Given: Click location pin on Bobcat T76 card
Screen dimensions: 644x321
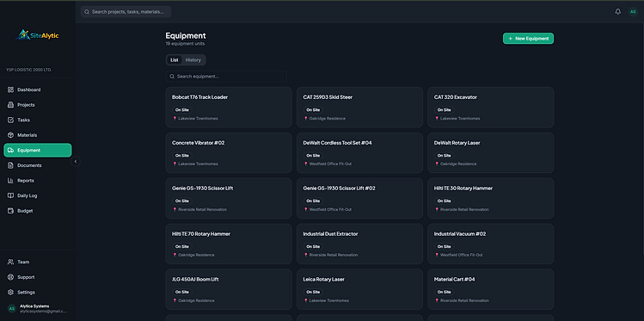Looking at the screenshot, I should (175, 119).
